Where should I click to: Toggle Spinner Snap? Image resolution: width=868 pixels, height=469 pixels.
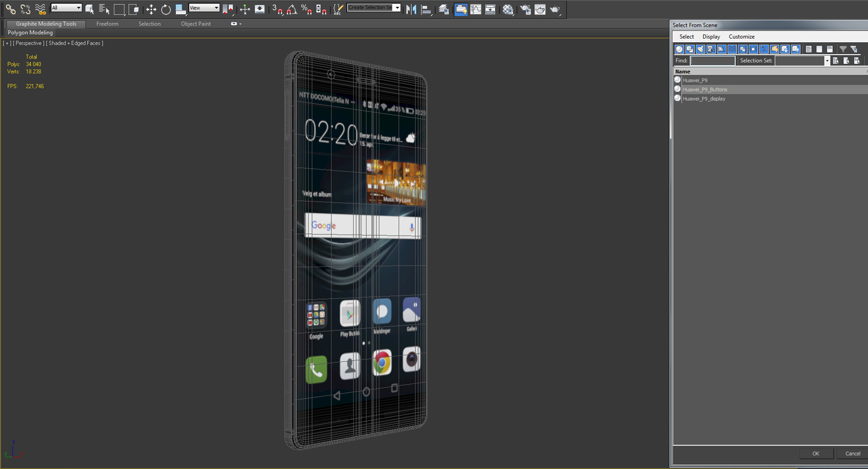[x=321, y=9]
